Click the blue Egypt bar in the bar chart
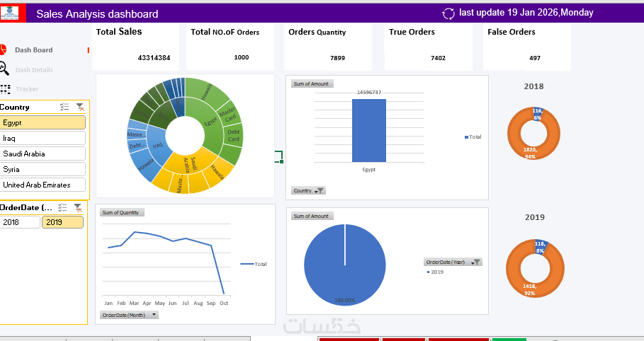The height and width of the screenshot is (341, 644). 369,130
